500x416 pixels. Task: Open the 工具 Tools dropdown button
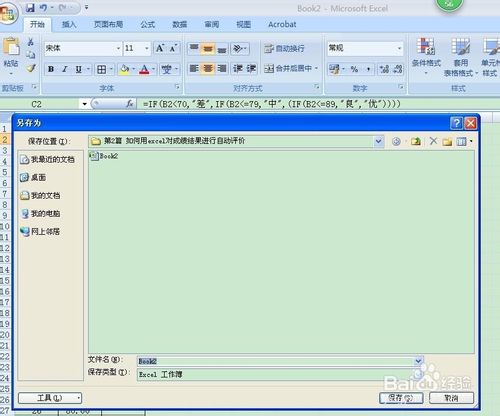click(50, 398)
